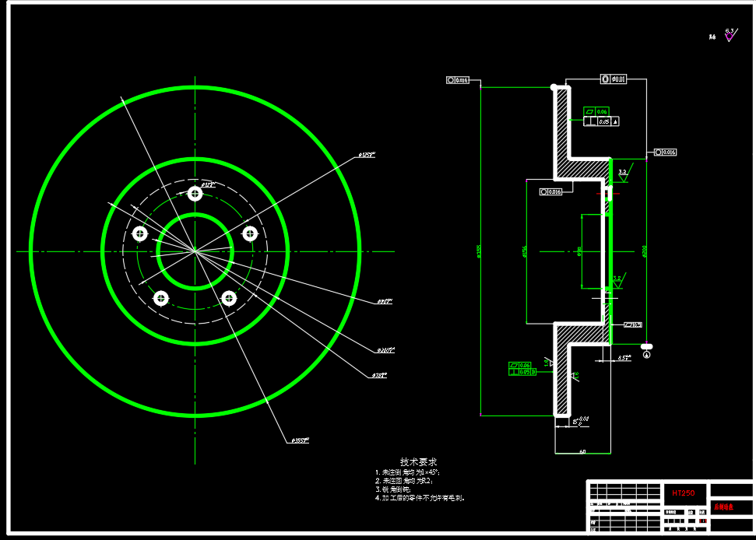Select the lower-left green 0.06 tolerance frame

tap(520, 365)
